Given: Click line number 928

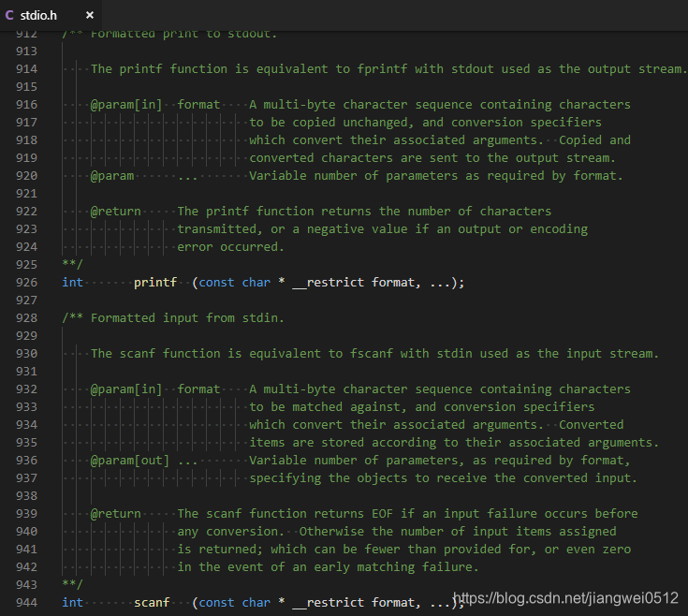Looking at the screenshot, I should pos(26,318).
